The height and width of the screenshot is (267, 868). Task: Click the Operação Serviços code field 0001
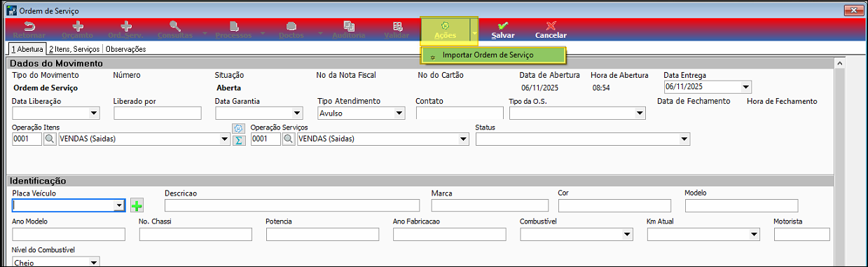[266, 139]
